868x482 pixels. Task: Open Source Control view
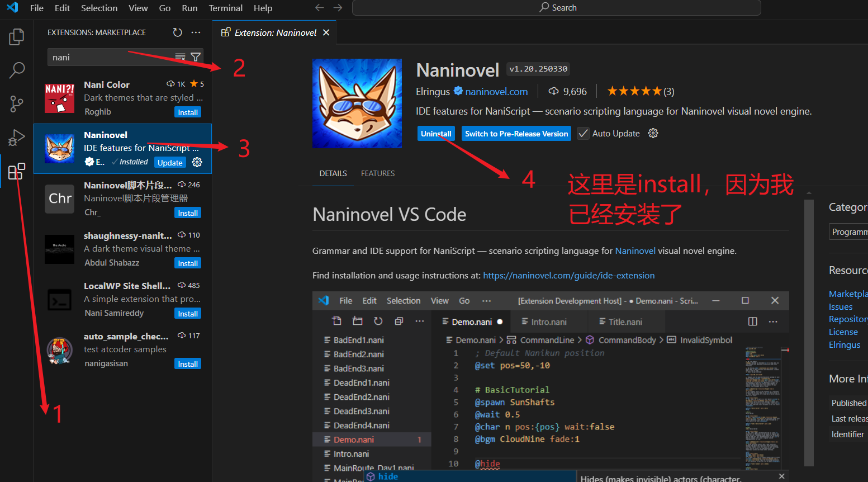pyautogui.click(x=17, y=104)
